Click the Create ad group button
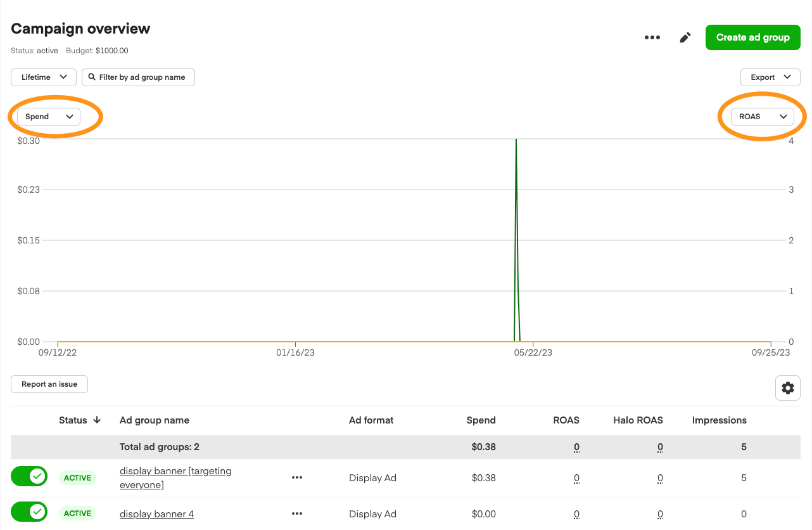Image resolution: width=812 pixels, height=530 pixels. pyautogui.click(x=752, y=37)
